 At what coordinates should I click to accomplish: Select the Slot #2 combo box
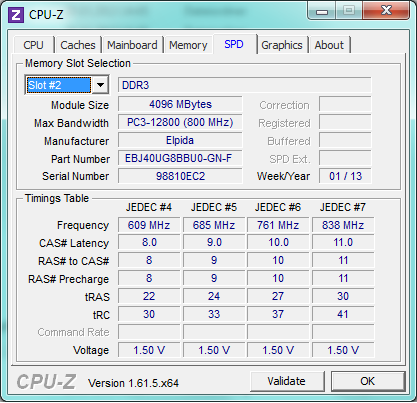pyautogui.click(x=67, y=85)
